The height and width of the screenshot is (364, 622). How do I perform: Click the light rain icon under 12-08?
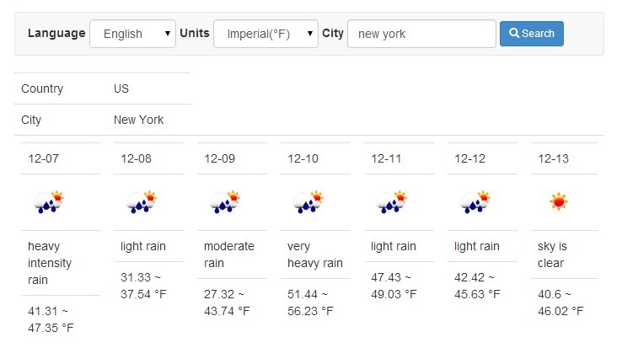pyautogui.click(x=141, y=202)
